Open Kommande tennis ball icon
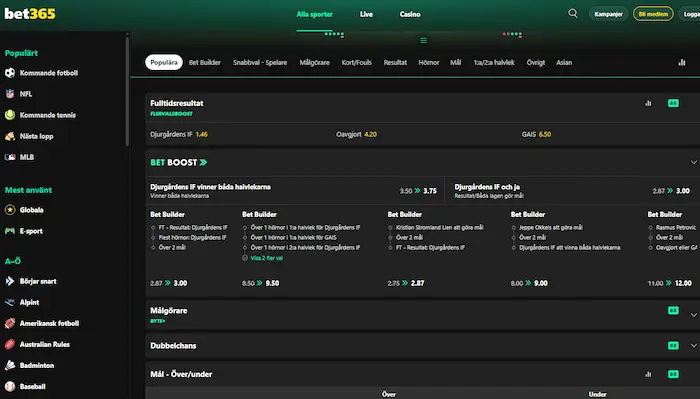Viewport: 700px width, 399px height. [10, 115]
